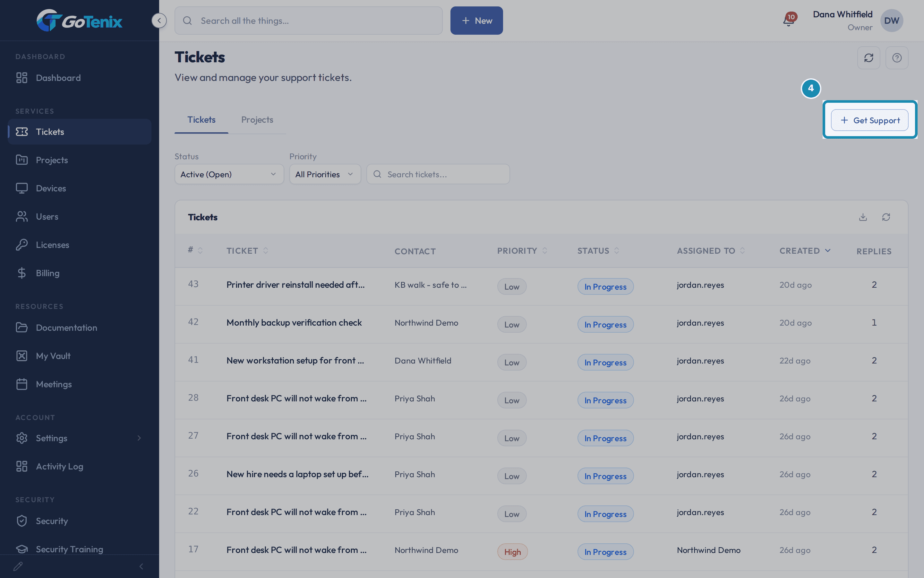The width and height of the screenshot is (924, 578).
Task: Open ticket Printer driver reinstall needed
Action: click(x=295, y=285)
